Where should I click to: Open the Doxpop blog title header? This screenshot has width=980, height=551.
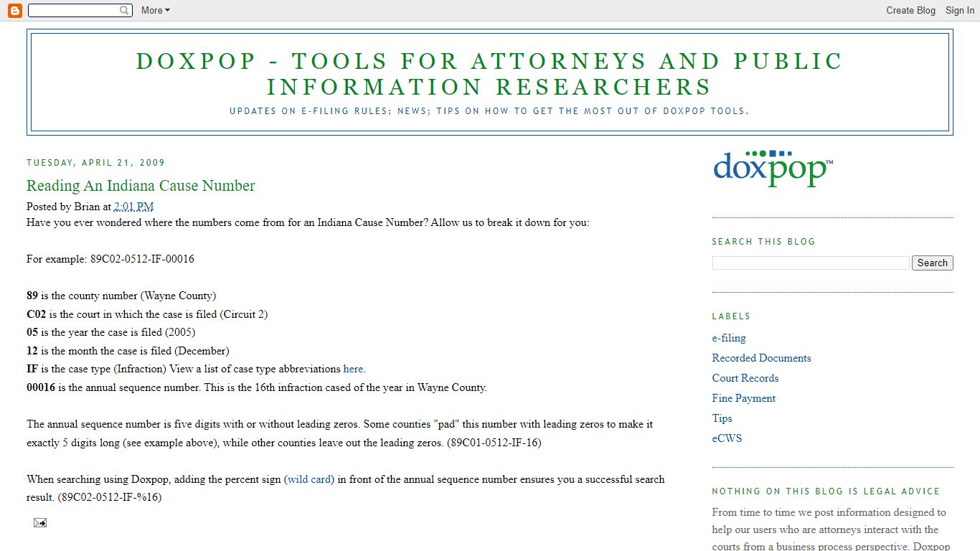click(x=489, y=74)
